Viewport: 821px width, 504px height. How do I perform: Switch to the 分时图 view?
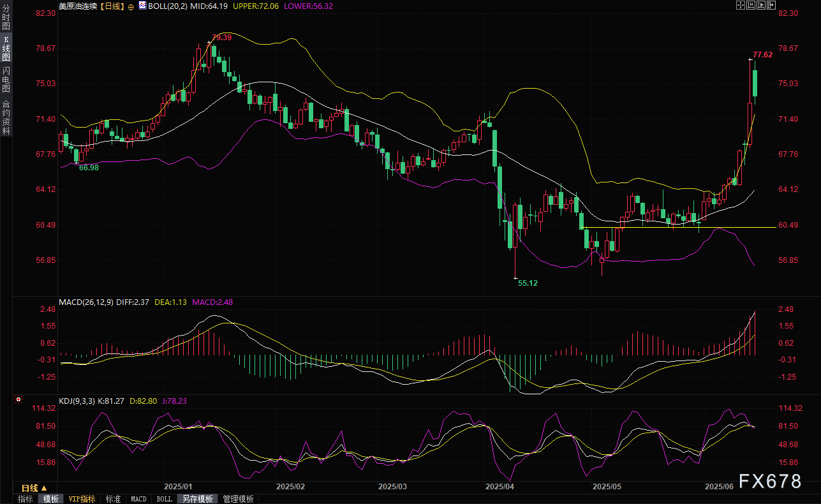pyautogui.click(x=6, y=17)
